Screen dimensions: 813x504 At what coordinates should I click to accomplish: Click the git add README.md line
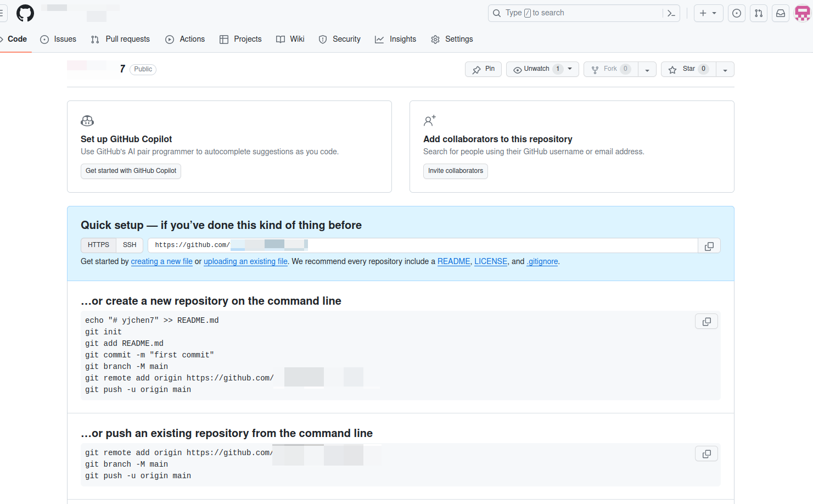(124, 343)
